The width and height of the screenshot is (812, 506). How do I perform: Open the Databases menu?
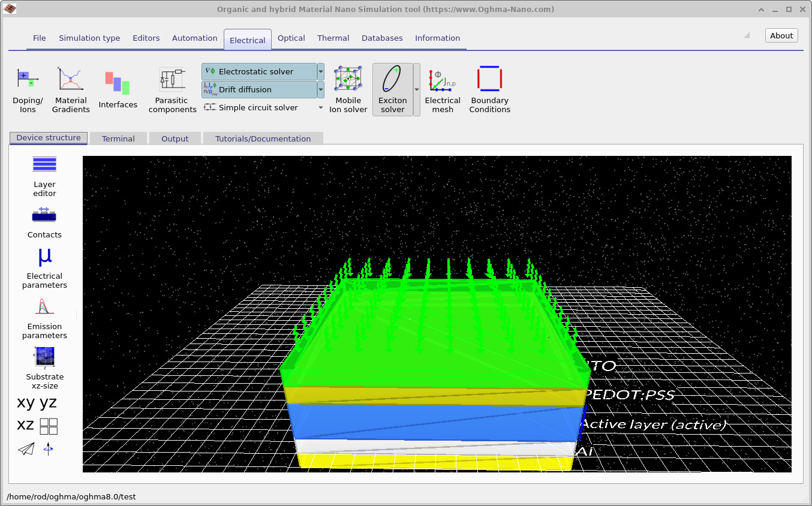(x=382, y=38)
